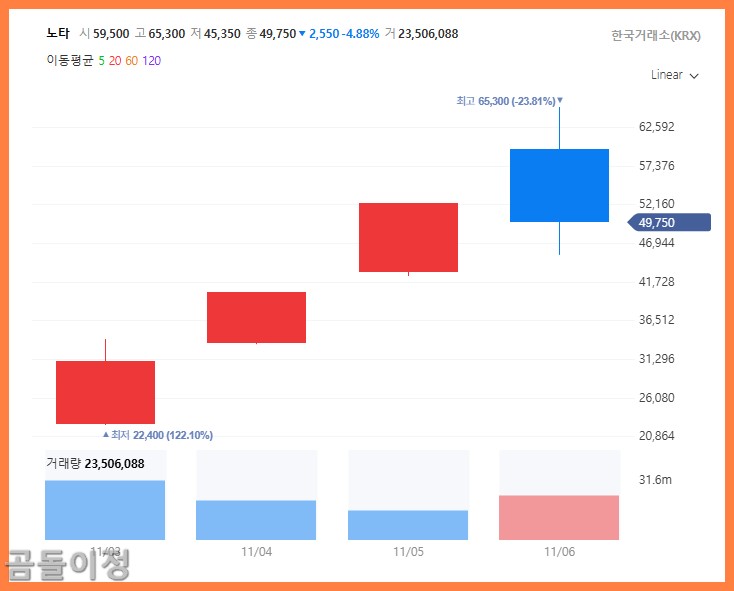The image size is (734, 591).
Task: Click the 20,864 axis label
Action: click(656, 436)
